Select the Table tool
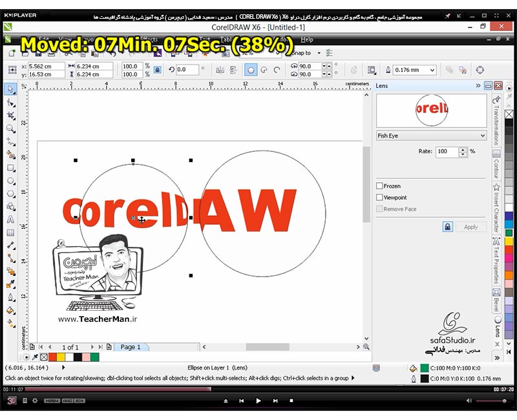 (10, 233)
